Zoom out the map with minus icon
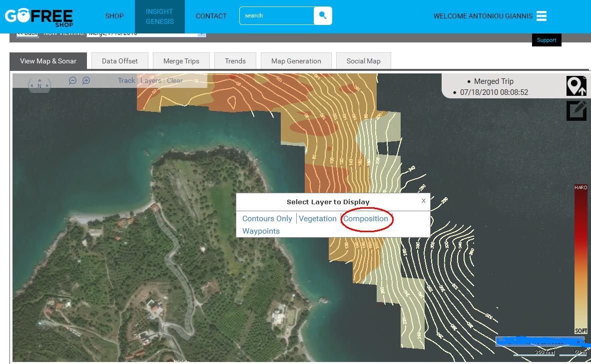This screenshot has width=591, height=364. pos(72,80)
